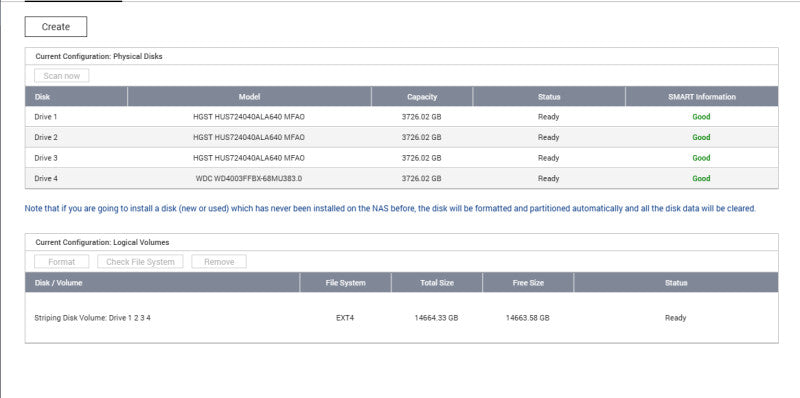Screen dimensions: 800x398
Task: Click Drive 3 model HGST HUS724040ALA640
Action: pos(249,158)
